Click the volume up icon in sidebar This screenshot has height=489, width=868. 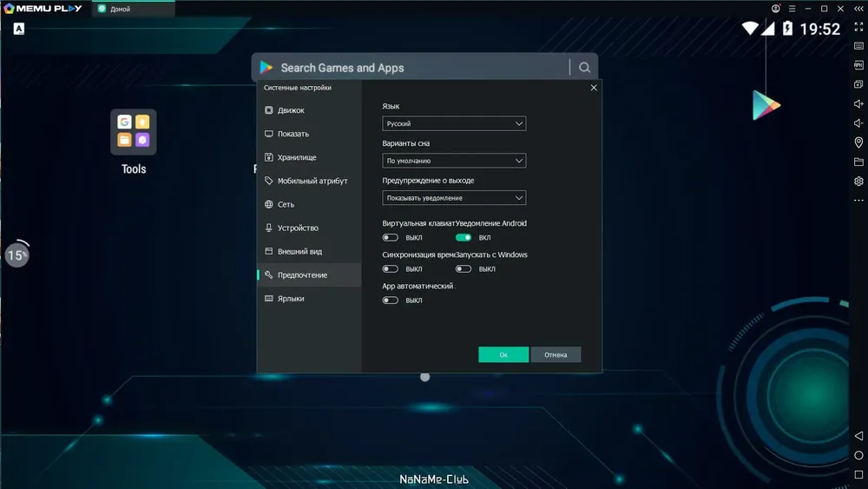858,103
